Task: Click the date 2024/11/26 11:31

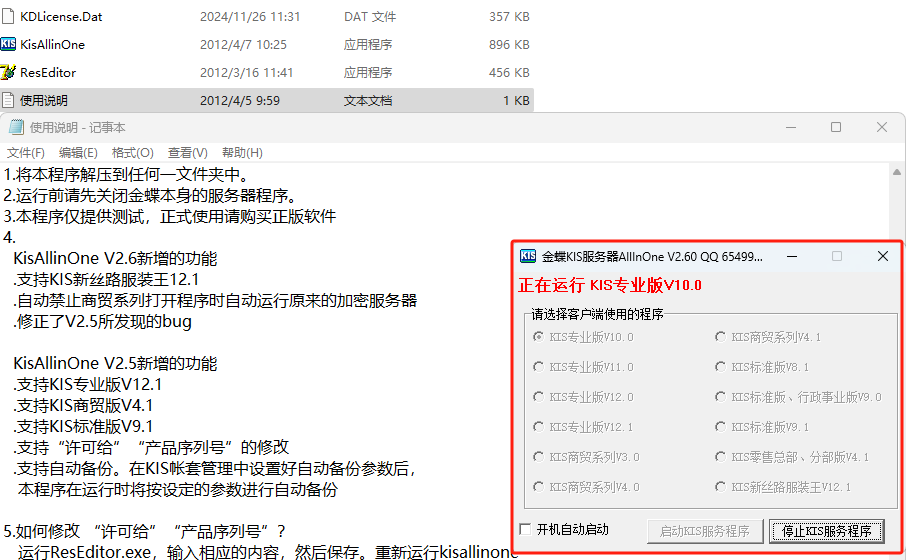Action: point(250,17)
